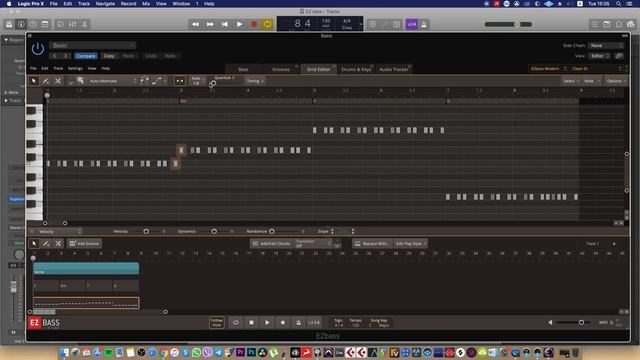Open the View Editor dropdown
640x360 pixels.
point(600,56)
